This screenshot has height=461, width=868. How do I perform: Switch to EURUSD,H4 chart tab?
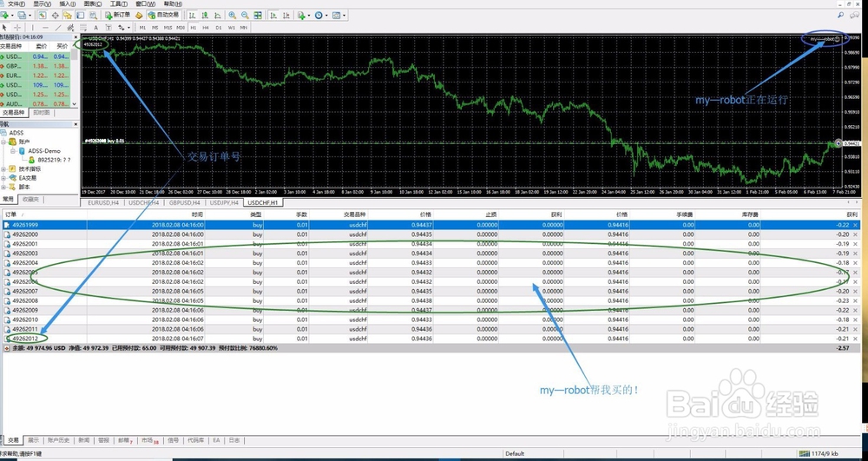(x=103, y=202)
